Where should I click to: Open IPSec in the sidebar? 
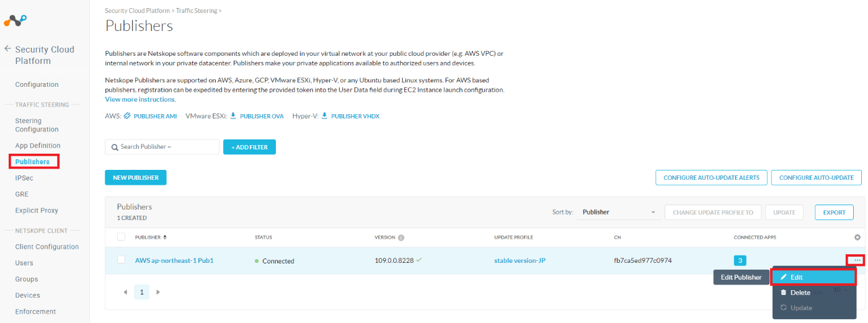point(24,178)
